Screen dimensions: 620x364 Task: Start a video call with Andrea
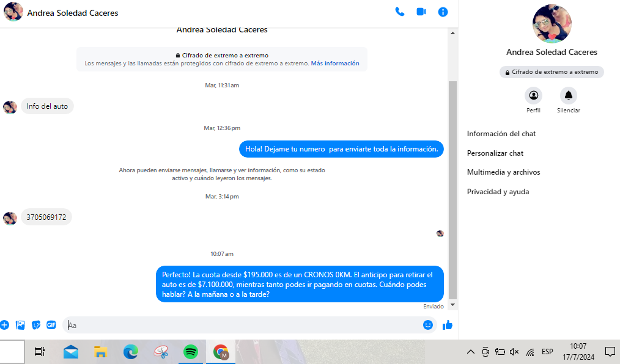click(x=421, y=12)
